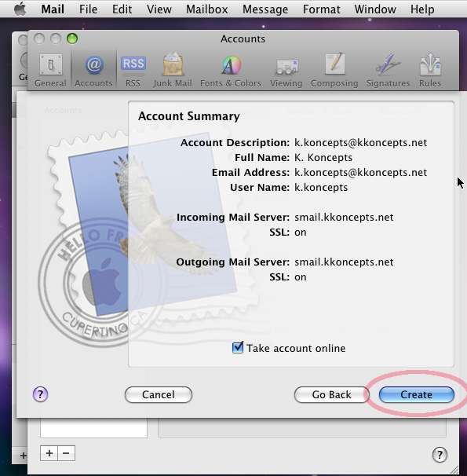The width and height of the screenshot is (467, 476).
Task: Open the Message menu
Action: point(265,9)
